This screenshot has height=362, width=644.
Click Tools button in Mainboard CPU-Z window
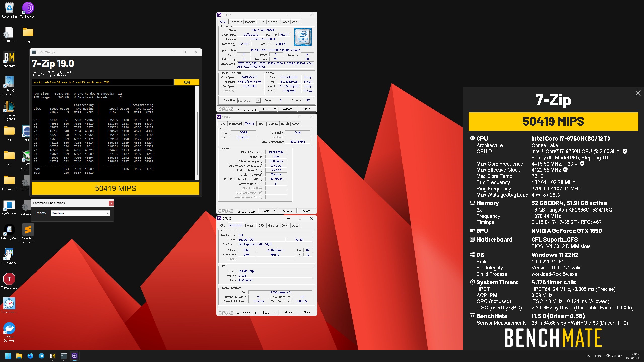[266, 312]
